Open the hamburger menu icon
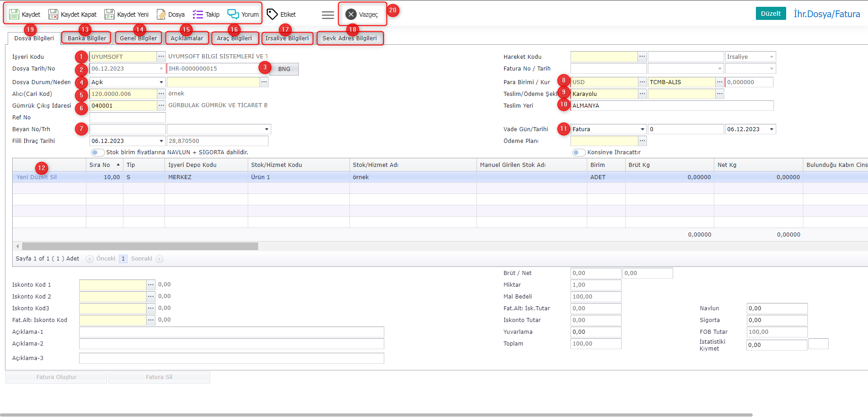 [x=328, y=15]
